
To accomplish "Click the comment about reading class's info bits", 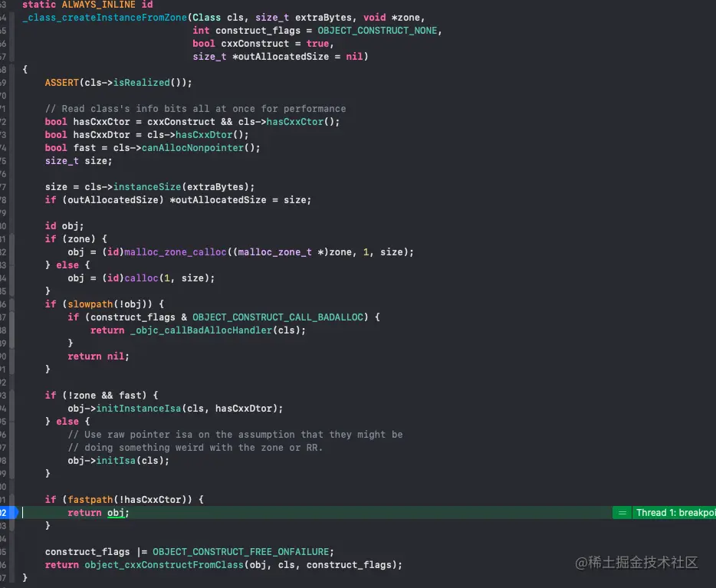I will [195, 109].
